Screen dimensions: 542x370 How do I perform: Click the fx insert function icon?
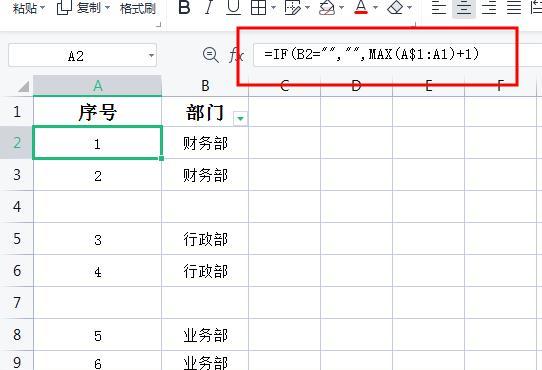point(236,55)
